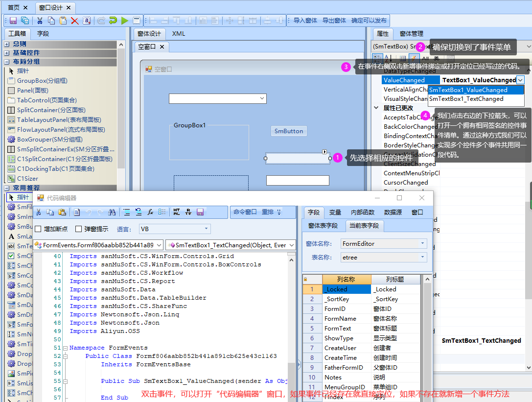Image resolution: width=532 pixels, height=402 pixels.
Task: Expand the 总则 toolbox group
Action: [7, 44]
